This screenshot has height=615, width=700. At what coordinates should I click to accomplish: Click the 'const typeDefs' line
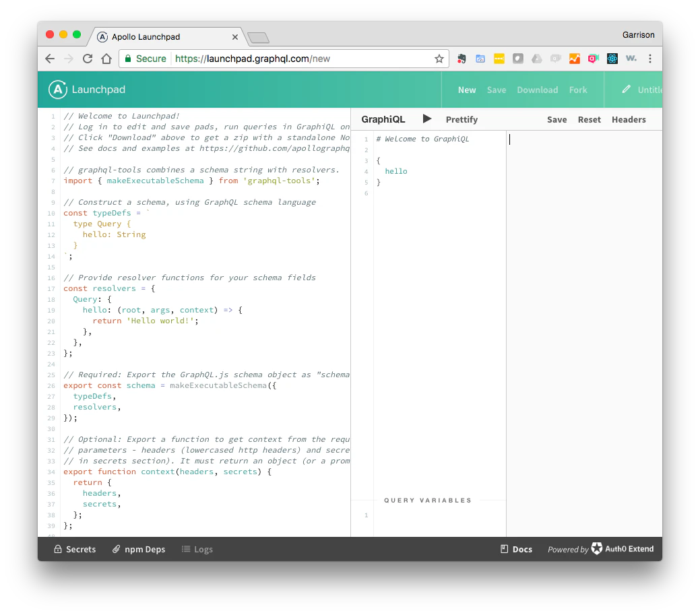click(x=106, y=213)
